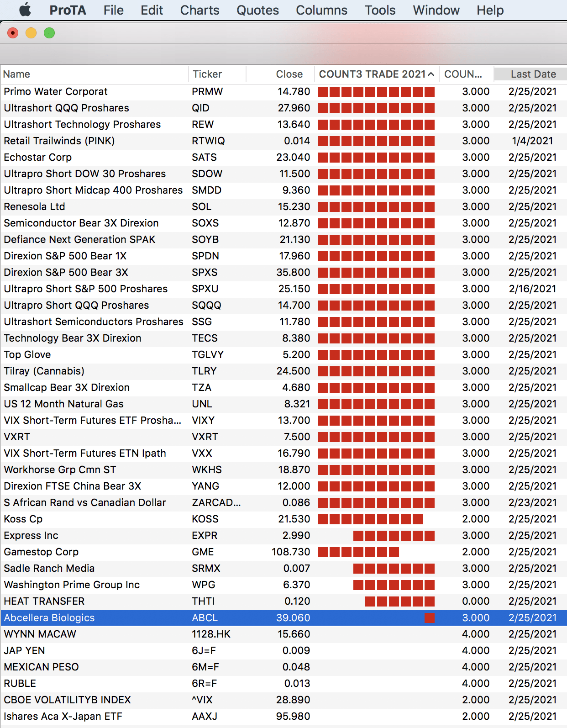Select Semiconductor Bear 3X Direxion row
This screenshot has width=567, height=728.
(283, 223)
